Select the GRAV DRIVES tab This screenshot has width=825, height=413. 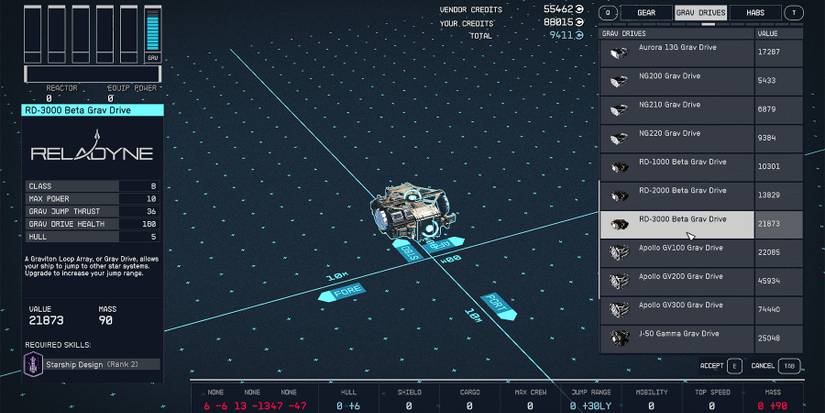click(x=700, y=13)
